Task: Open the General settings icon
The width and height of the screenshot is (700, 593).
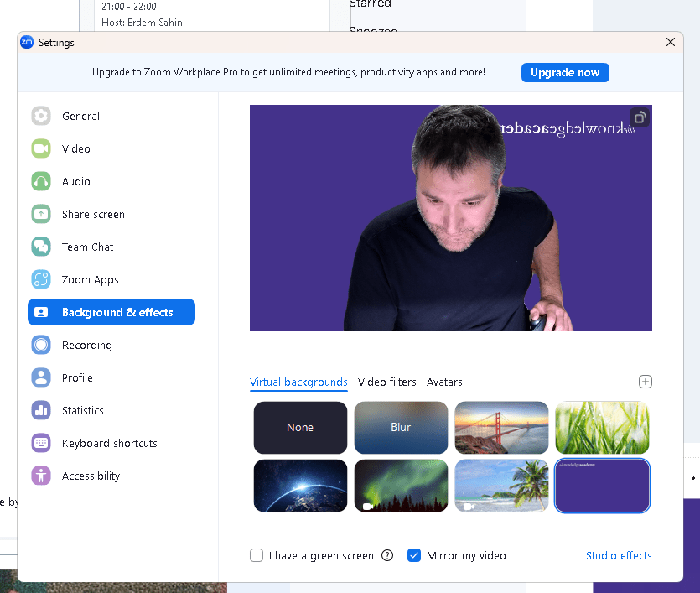Action: 41,116
